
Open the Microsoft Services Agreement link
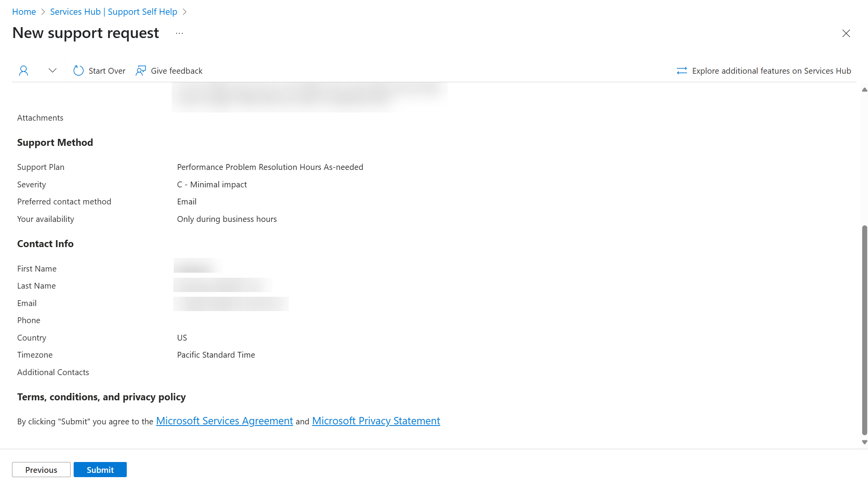click(224, 420)
